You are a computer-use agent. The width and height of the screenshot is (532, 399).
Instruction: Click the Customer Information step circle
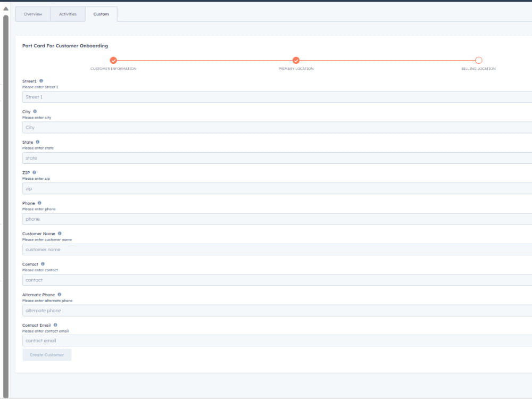[x=113, y=61]
